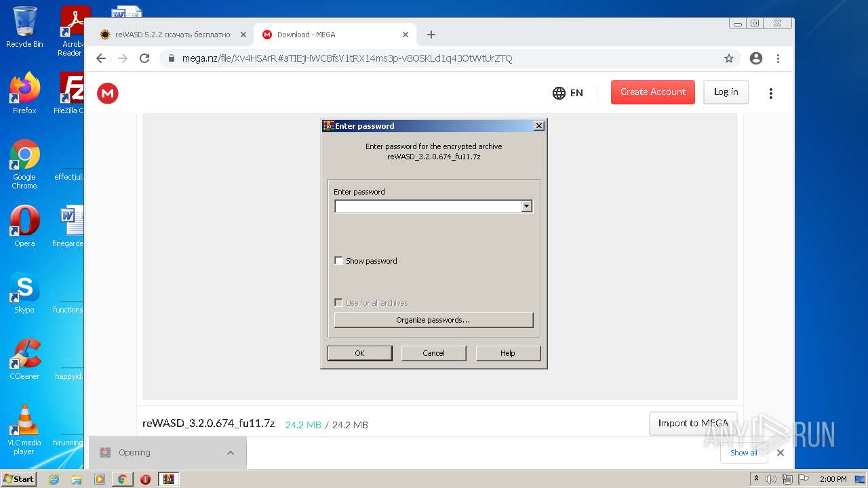Image resolution: width=868 pixels, height=488 pixels.
Task: Bookmark this page with star icon
Action: pos(729,58)
